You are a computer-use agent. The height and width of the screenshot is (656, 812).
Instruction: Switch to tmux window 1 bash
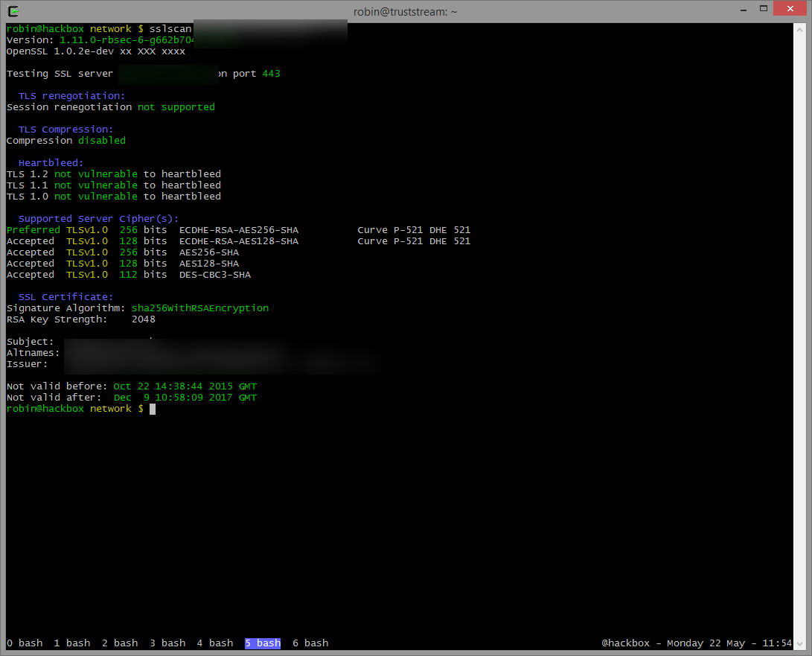coord(72,643)
